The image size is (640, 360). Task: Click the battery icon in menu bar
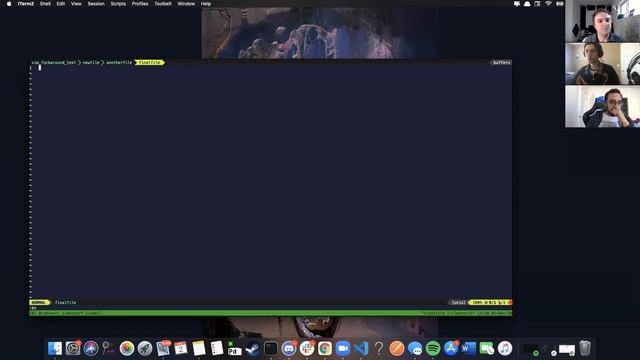click(x=560, y=4)
